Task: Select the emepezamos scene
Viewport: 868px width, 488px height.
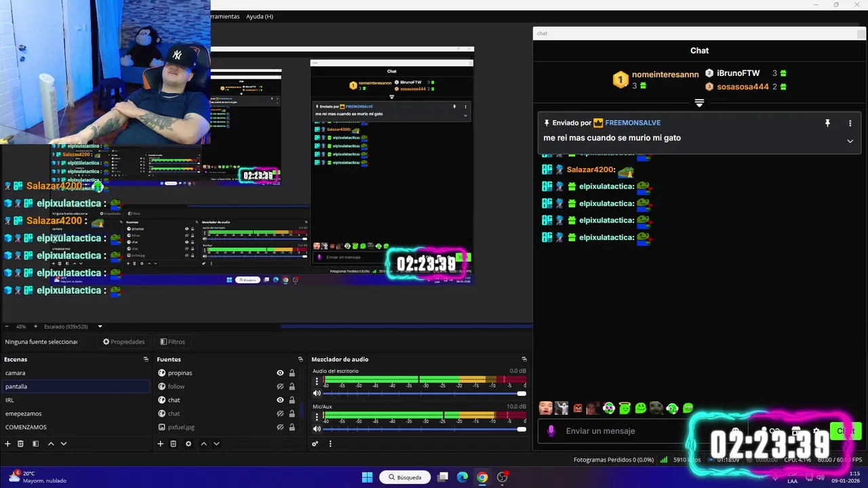Action: (x=75, y=413)
